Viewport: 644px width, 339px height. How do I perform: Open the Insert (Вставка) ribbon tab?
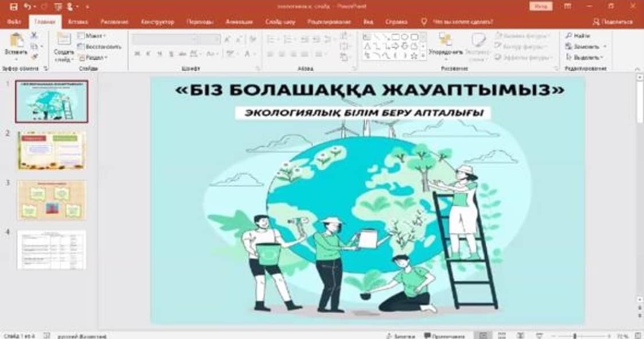coord(77,22)
